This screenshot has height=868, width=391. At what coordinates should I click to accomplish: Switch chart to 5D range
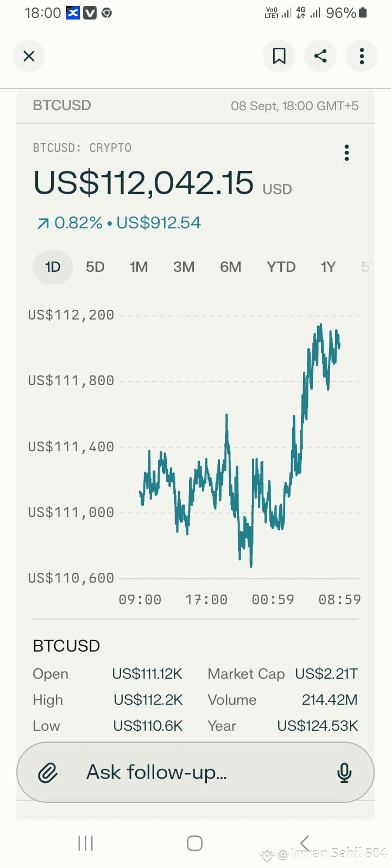[95, 267]
